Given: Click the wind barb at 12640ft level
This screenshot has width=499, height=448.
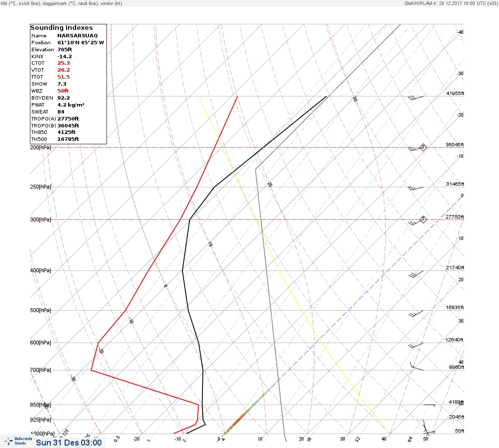Looking at the screenshot, I should point(415,345).
